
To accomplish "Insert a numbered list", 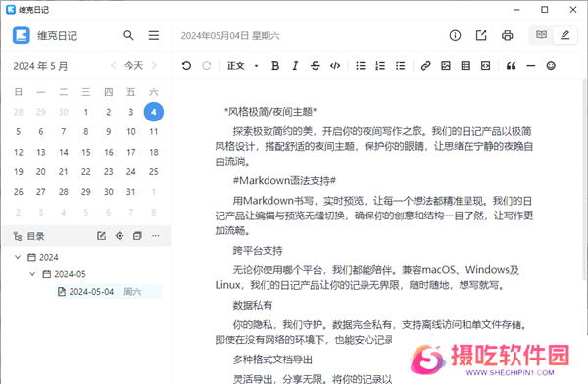I will pyautogui.click(x=380, y=66).
